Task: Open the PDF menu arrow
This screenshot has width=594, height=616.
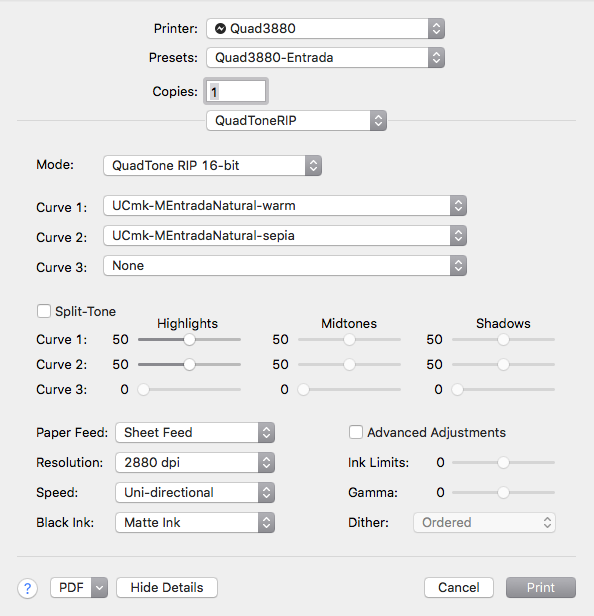Action: coord(99,588)
